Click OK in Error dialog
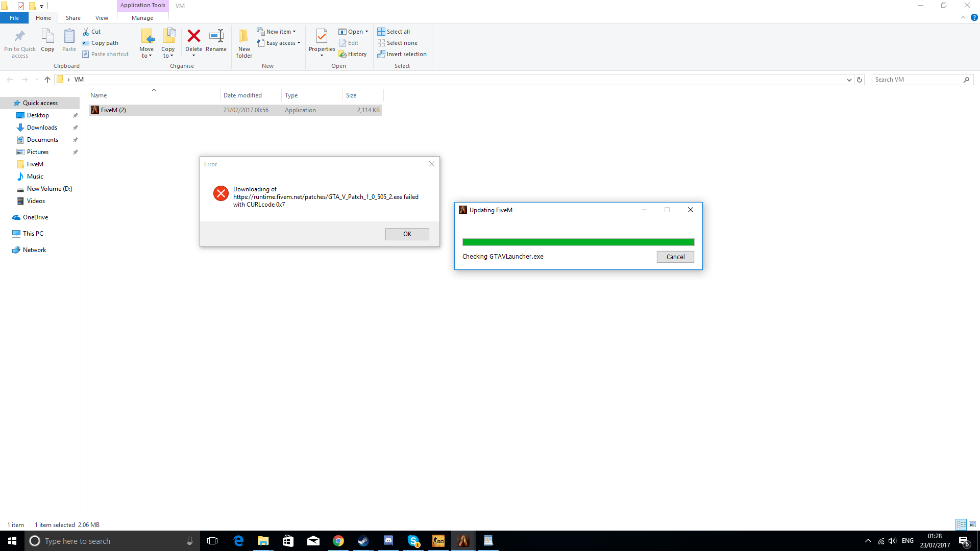980x551 pixels. [x=407, y=234]
